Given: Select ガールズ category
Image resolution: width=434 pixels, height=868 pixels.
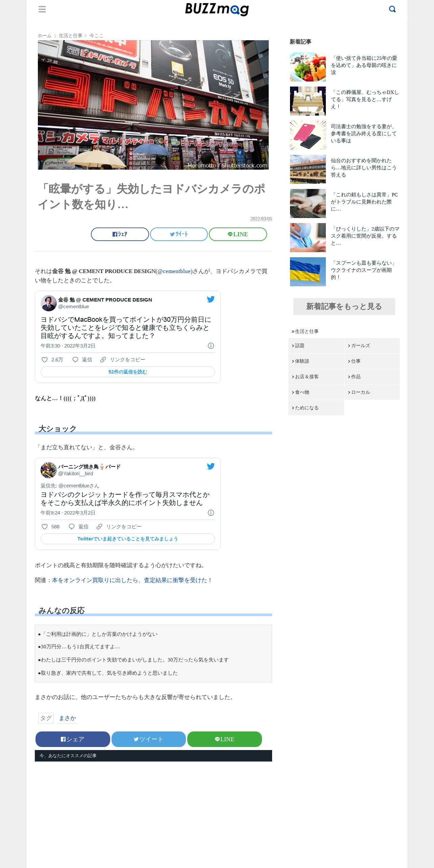Looking at the screenshot, I should click(x=372, y=345).
